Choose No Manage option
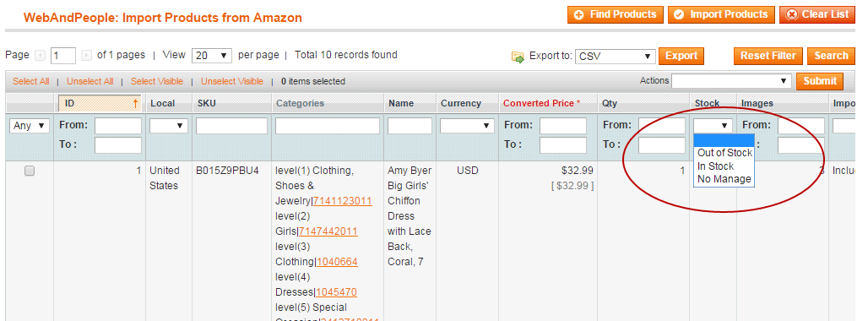The image size is (868, 321). click(724, 179)
